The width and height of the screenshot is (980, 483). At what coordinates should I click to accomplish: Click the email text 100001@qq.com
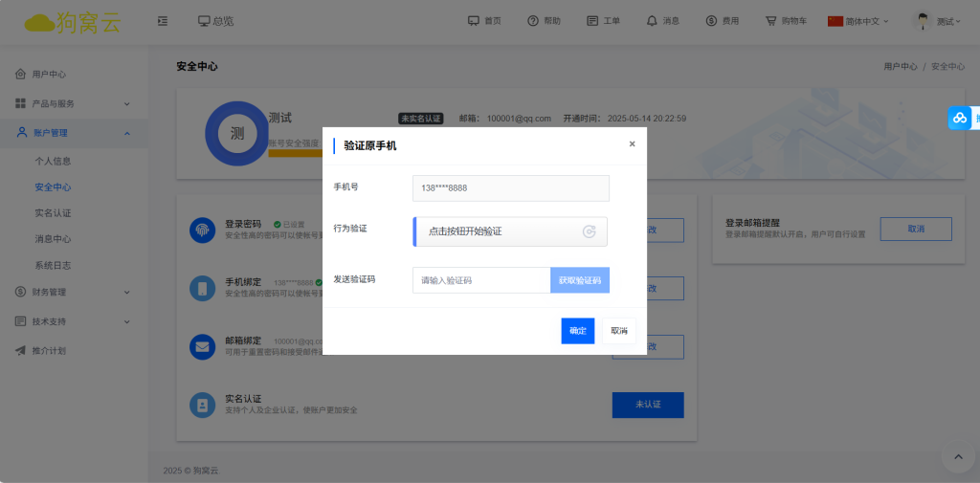pos(519,119)
